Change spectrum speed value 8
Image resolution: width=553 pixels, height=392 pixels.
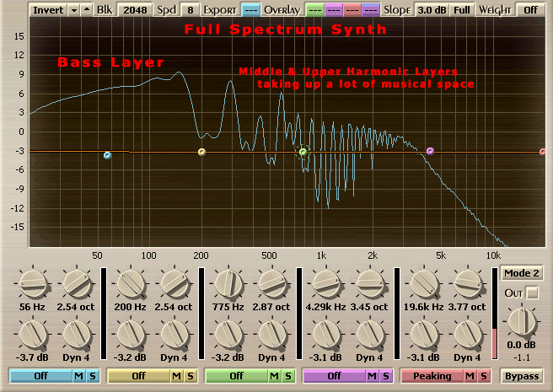point(191,10)
